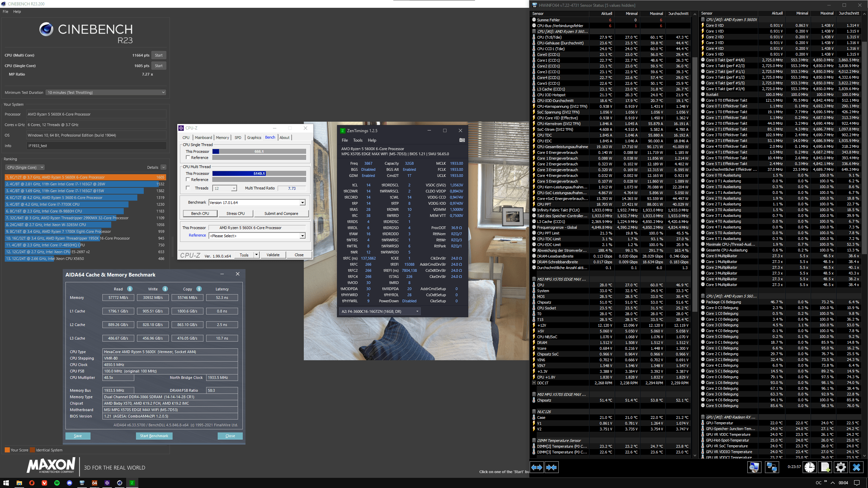Image resolution: width=868 pixels, height=488 pixels.
Task: Click the Info text field in Cinebench
Action: (x=96, y=146)
